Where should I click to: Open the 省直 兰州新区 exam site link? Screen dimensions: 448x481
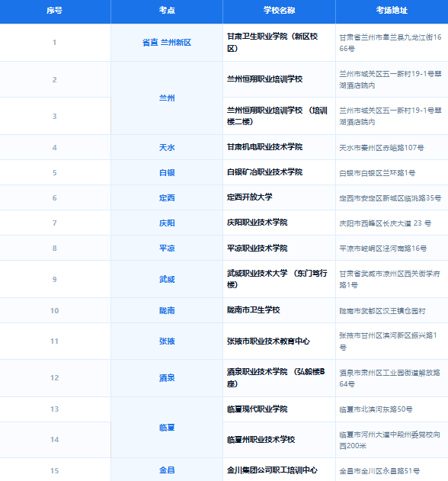coord(167,43)
